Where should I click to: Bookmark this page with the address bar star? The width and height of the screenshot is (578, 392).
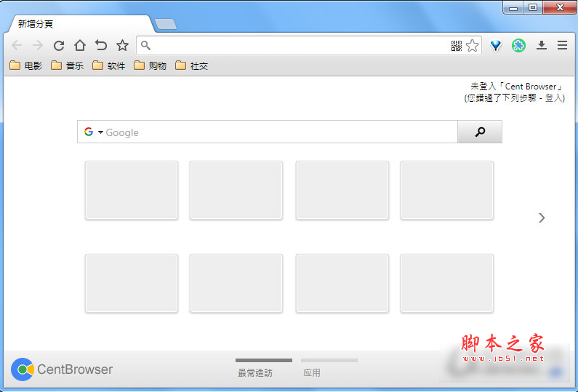tap(472, 46)
